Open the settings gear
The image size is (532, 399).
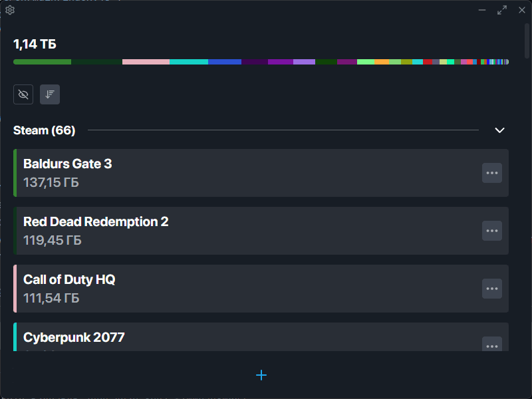(9, 10)
